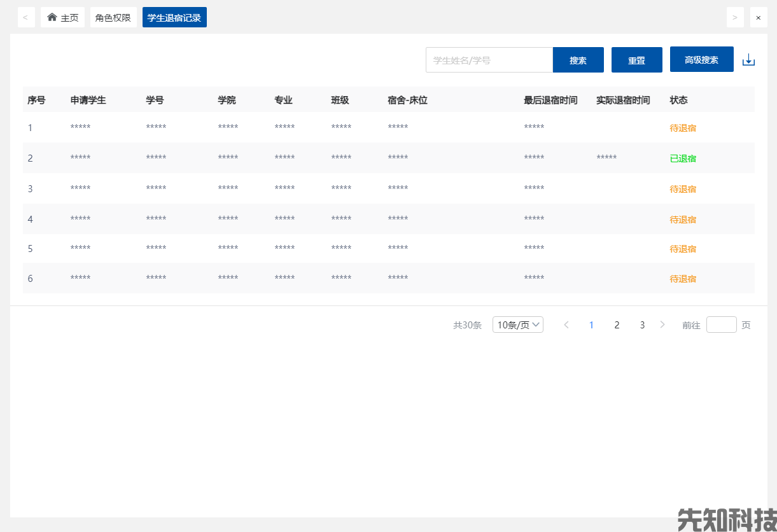Jump to page 2
777x532 pixels.
[617, 325]
